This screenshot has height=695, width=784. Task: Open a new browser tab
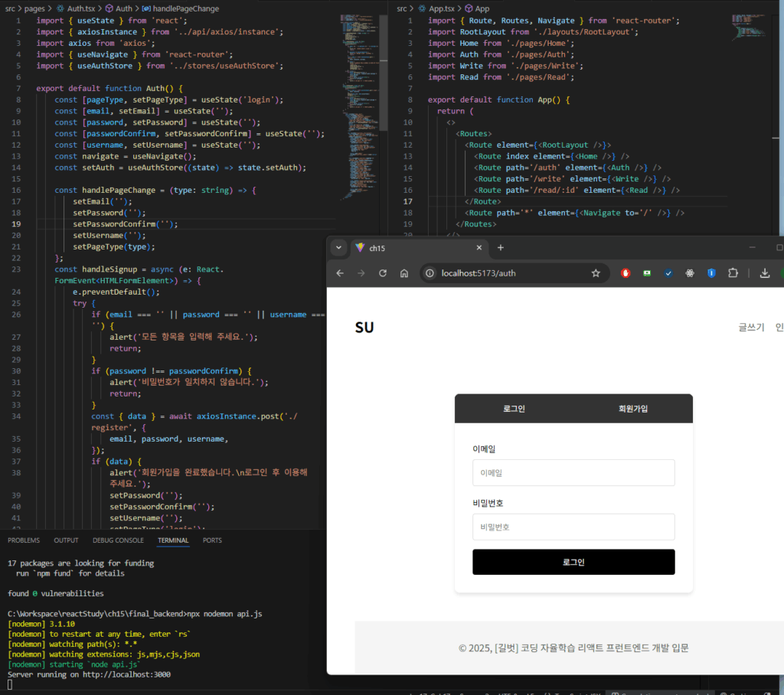[x=501, y=248]
